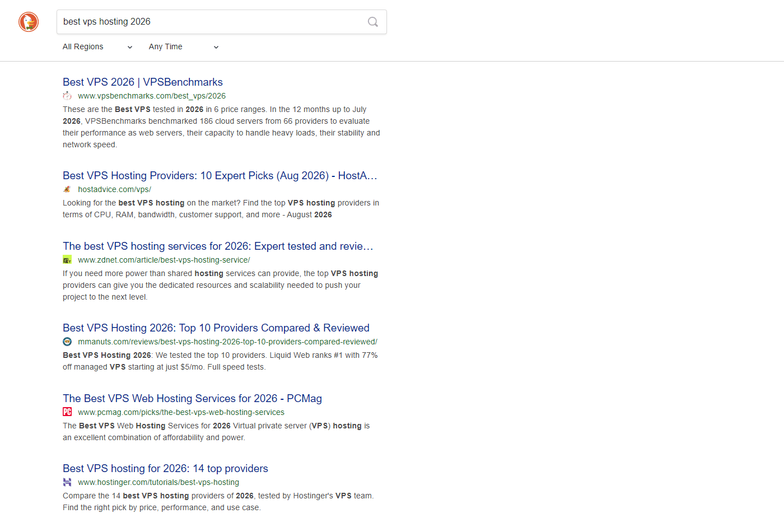Open 'Best VPS 2026 | VPSBenchmarks' result
784x532 pixels.
[x=143, y=82]
